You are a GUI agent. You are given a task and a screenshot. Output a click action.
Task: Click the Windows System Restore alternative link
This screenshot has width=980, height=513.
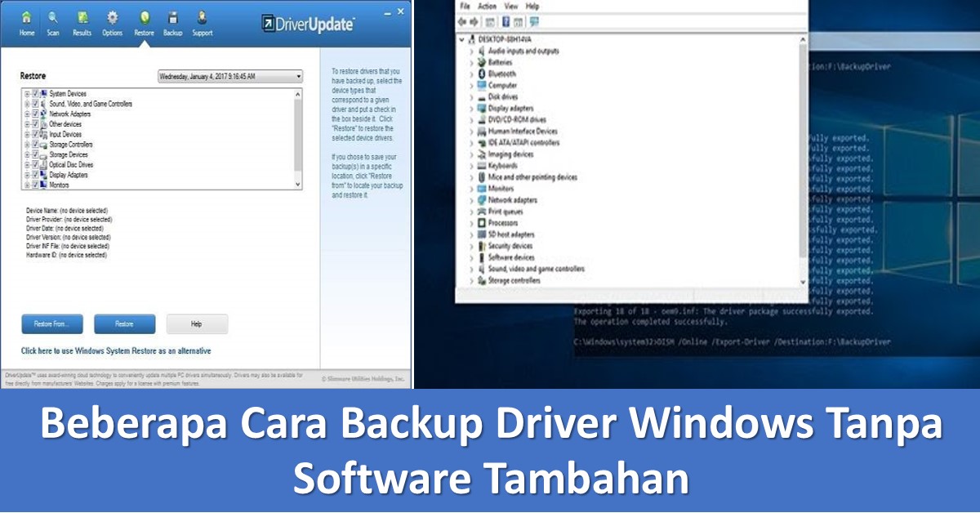point(116,351)
